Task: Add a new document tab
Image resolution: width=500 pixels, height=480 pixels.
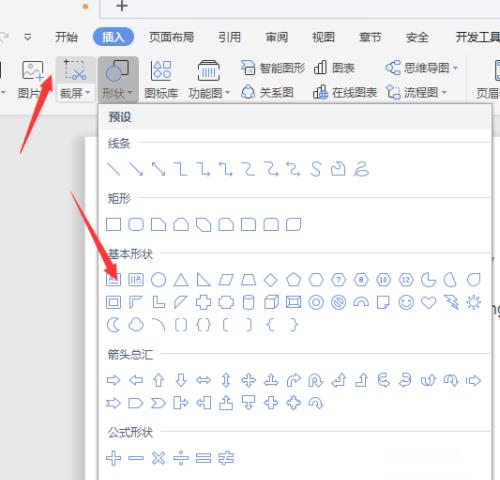Action: click(122, 6)
